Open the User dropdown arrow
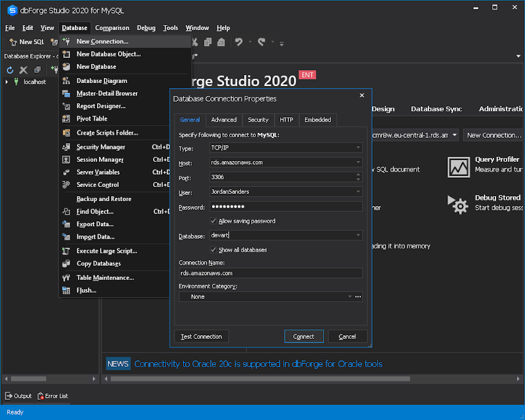 358,192
